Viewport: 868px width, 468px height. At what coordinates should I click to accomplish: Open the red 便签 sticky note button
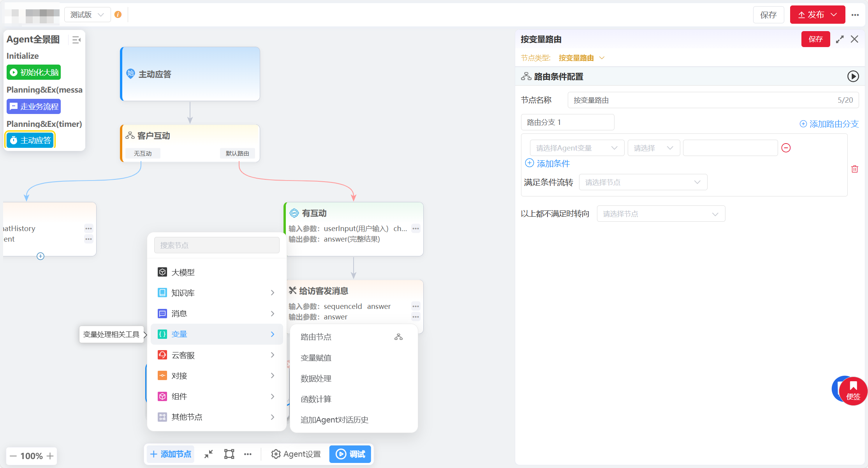coord(853,391)
